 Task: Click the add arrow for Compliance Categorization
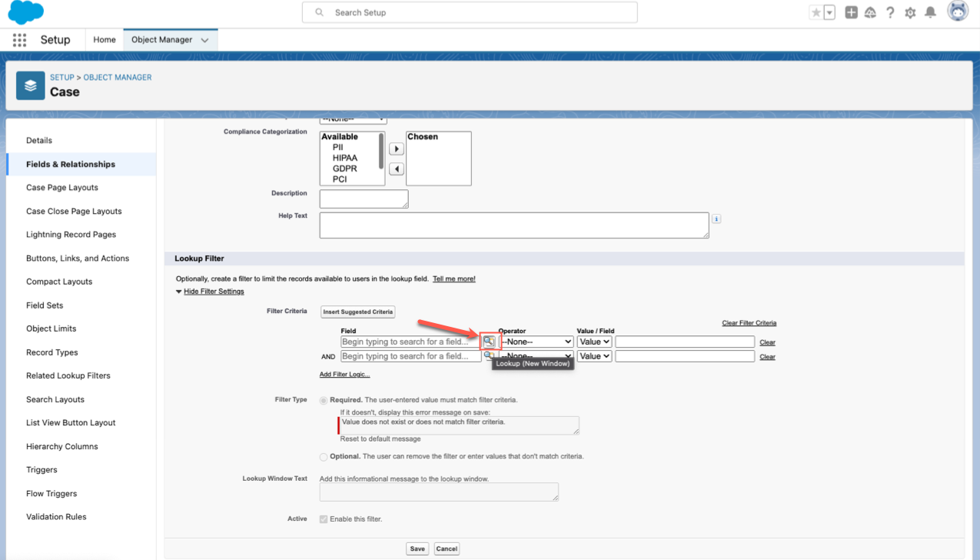coord(397,149)
